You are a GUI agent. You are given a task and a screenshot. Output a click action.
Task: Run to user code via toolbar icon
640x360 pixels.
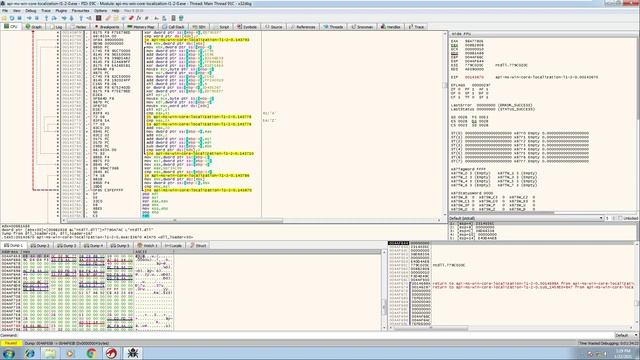pos(89,18)
